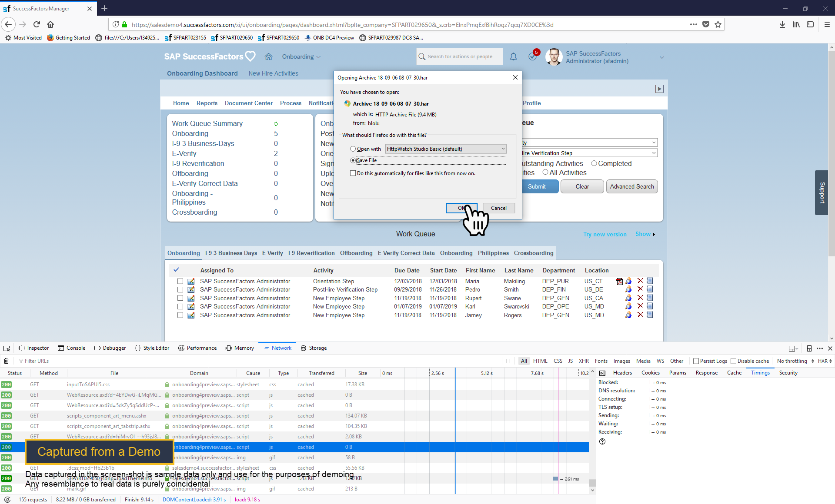Screen dimensions: 835x504
Task: Open the dropdown above Verification Step field
Action: [x=589, y=143]
